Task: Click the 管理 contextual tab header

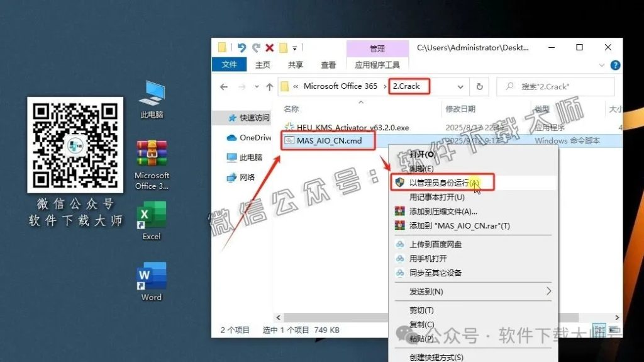Action: pyautogui.click(x=377, y=48)
